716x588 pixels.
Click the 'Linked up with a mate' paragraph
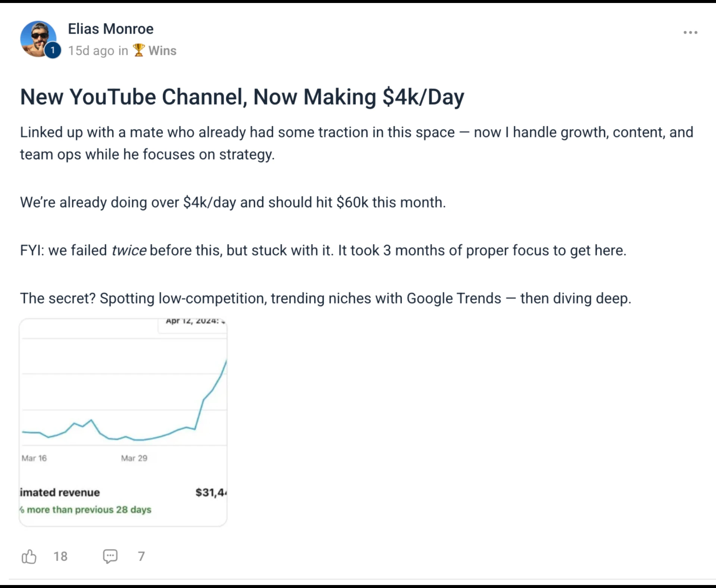[357, 143]
